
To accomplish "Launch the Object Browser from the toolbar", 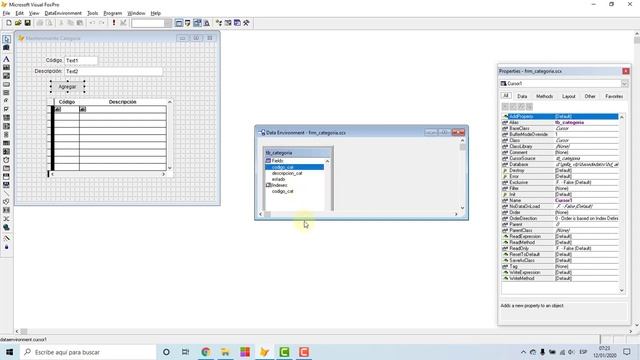I will [228, 23].
